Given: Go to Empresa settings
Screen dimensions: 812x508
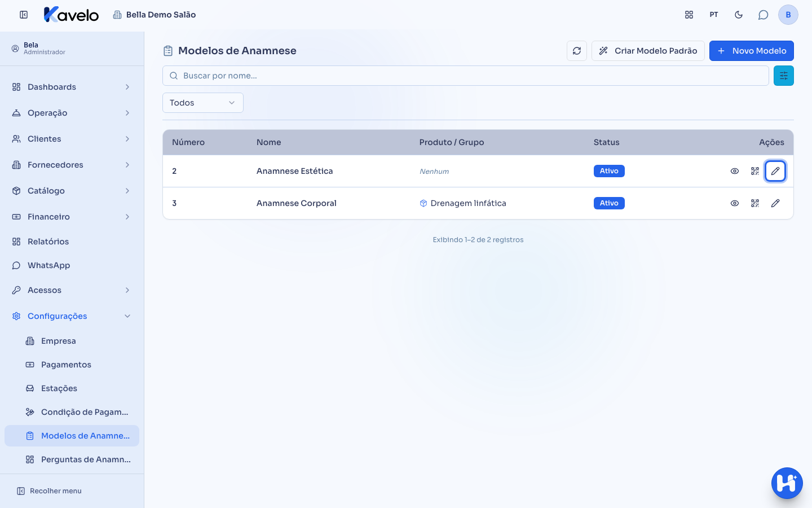Looking at the screenshot, I should pyautogui.click(x=72, y=341).
